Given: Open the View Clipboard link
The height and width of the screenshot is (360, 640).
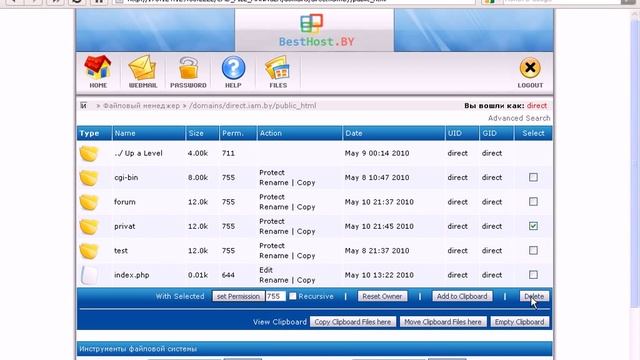Looking at the screenshot, I should 280,322.
